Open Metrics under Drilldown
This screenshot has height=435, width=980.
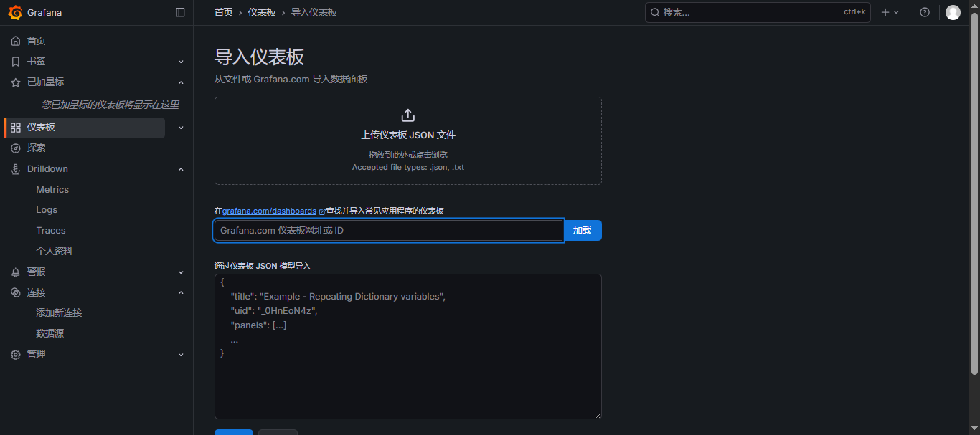click(x=52, y=190)
